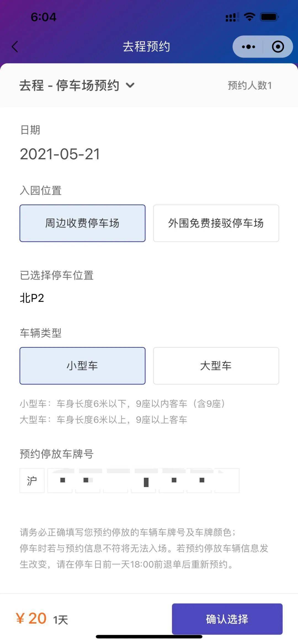Tap the 去程预约 page title
The height and width of the screenshot is (644, 298).
coord(146,47)
